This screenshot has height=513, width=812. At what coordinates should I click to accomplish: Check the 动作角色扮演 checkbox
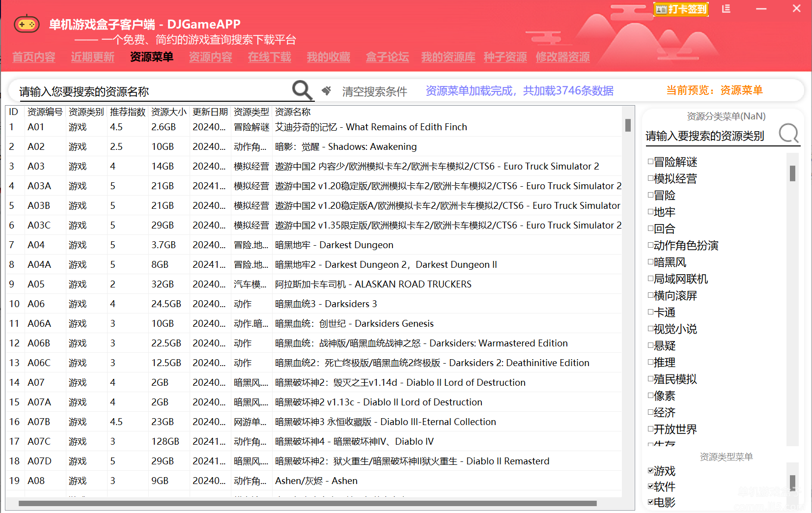650,245
